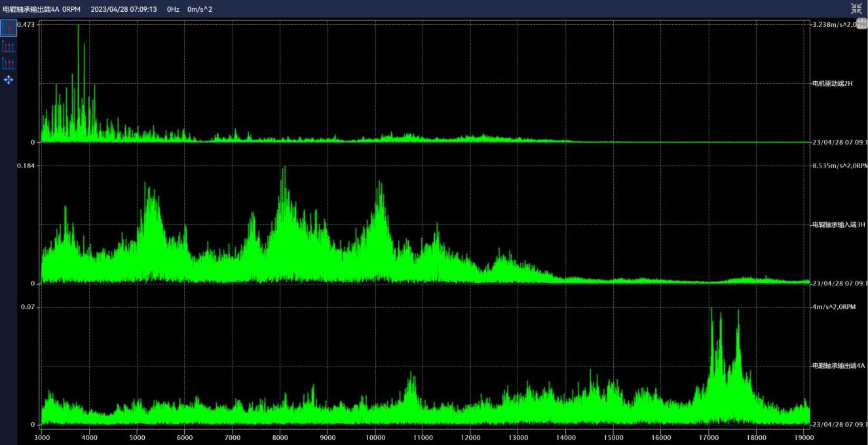Click the 0.184 amplitude axis label
This screenshot has height=445, width=868.
coord(26,166)
